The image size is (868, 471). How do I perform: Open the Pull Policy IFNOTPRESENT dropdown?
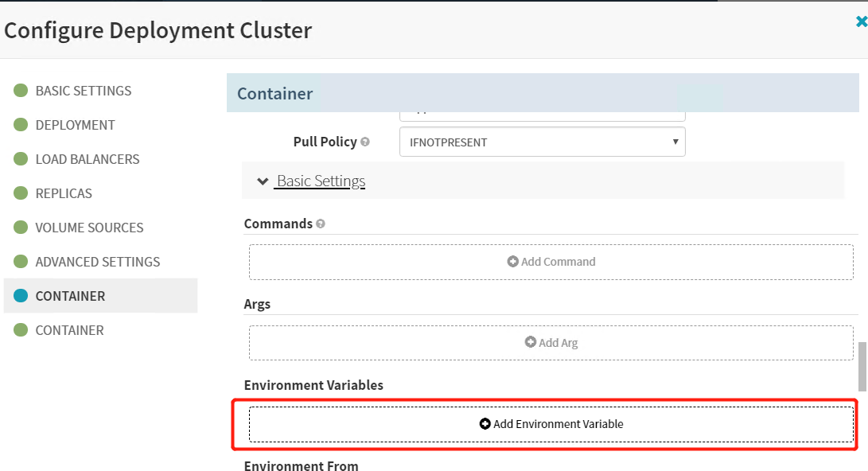(x=542, y=142)
